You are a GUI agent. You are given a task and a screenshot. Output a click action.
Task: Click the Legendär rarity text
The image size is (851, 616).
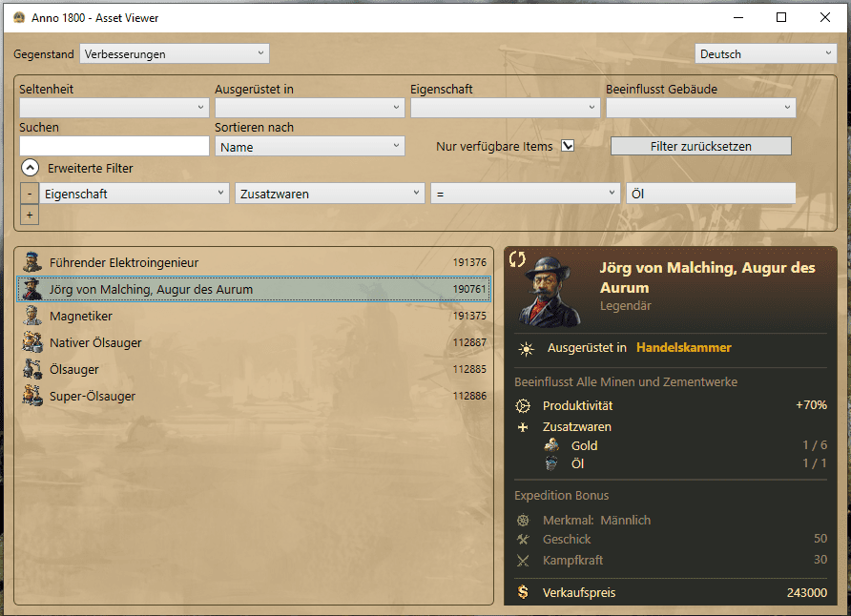pos(625,306)
